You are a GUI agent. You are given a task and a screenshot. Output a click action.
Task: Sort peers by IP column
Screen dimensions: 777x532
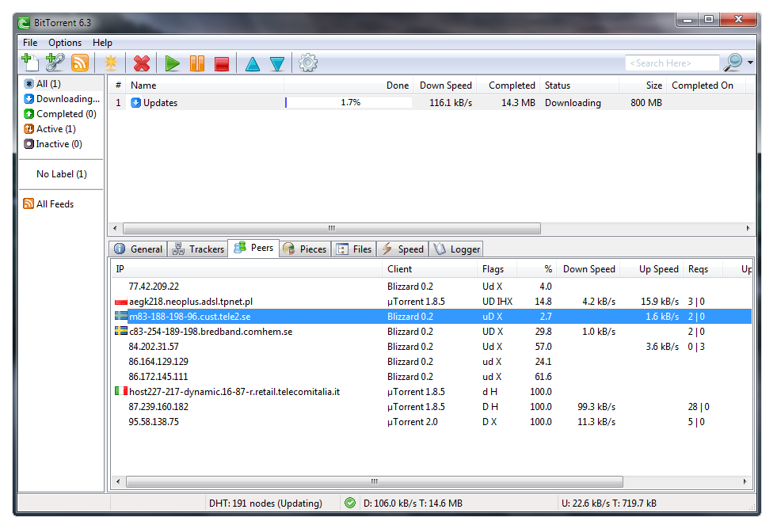click(x=246, y=269)
